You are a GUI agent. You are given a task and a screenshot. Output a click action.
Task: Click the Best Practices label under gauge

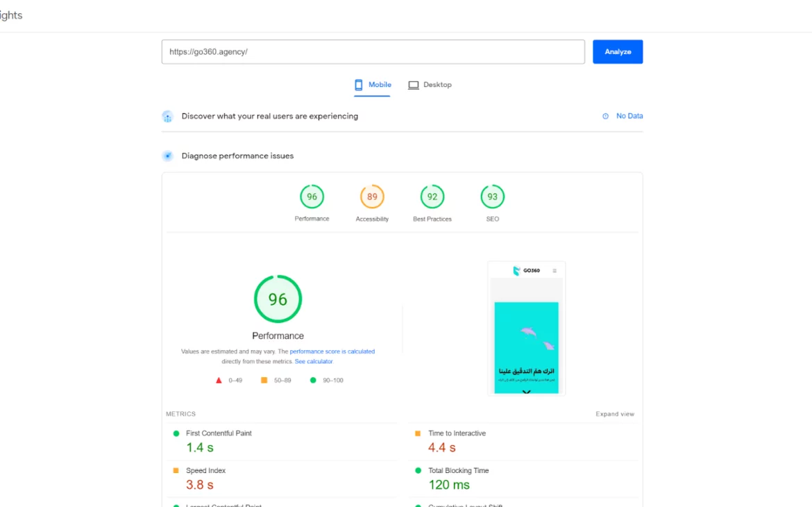pos(432,219)
